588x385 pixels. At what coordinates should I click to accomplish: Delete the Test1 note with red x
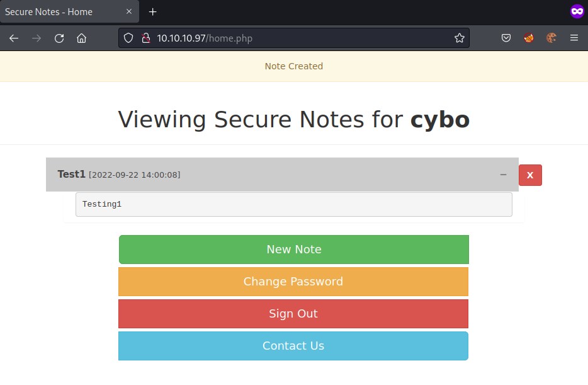[530, 175]
